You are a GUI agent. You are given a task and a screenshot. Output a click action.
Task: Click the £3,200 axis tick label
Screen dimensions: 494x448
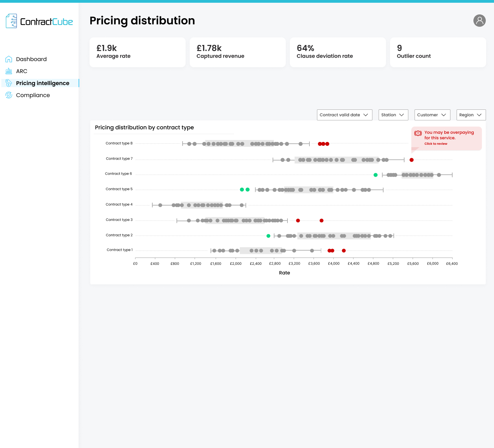(x=294, y=263)
